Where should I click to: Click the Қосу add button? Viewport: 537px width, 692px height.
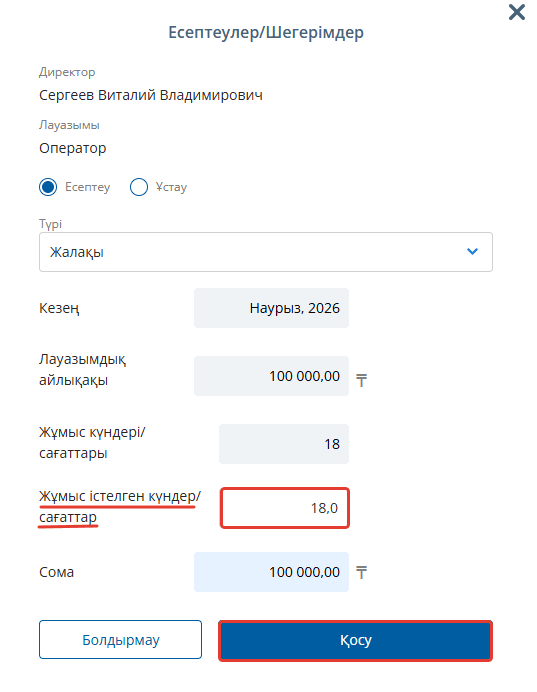[355, 640]
